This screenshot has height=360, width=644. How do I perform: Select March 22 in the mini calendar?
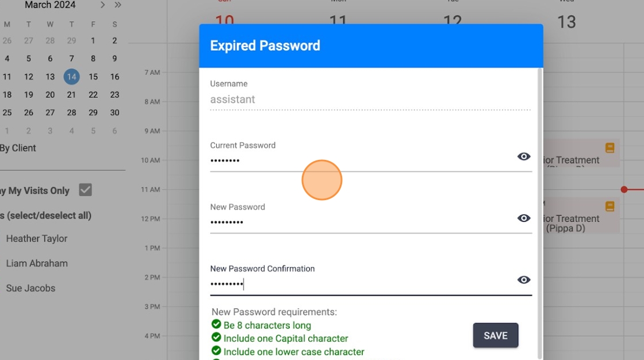93,95
